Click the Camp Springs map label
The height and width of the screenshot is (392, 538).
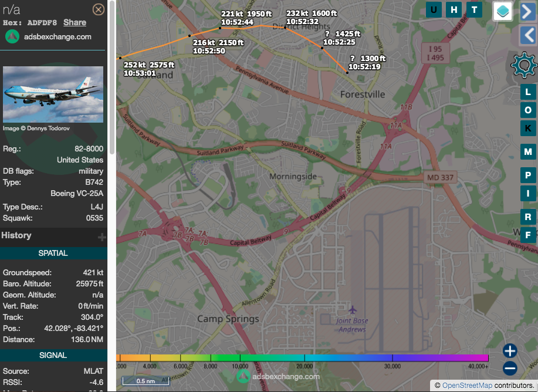click(x=228, y=319)
